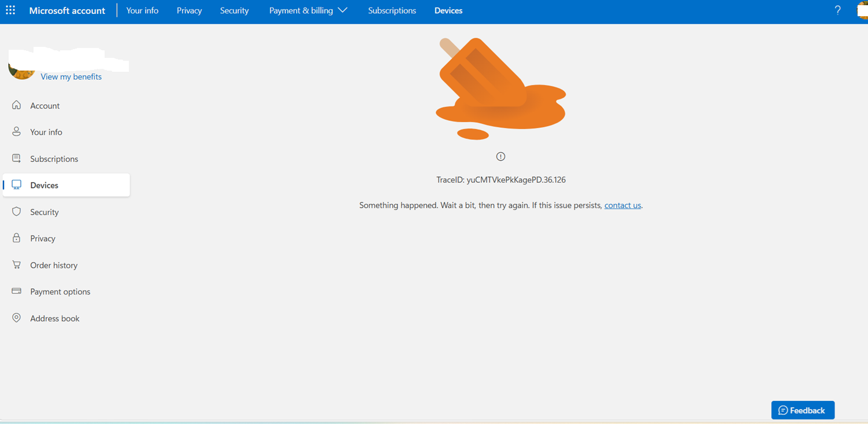868x424 pixels.
Task: Open the Microsoft apps launcher grid
Action: click(10, 10)
